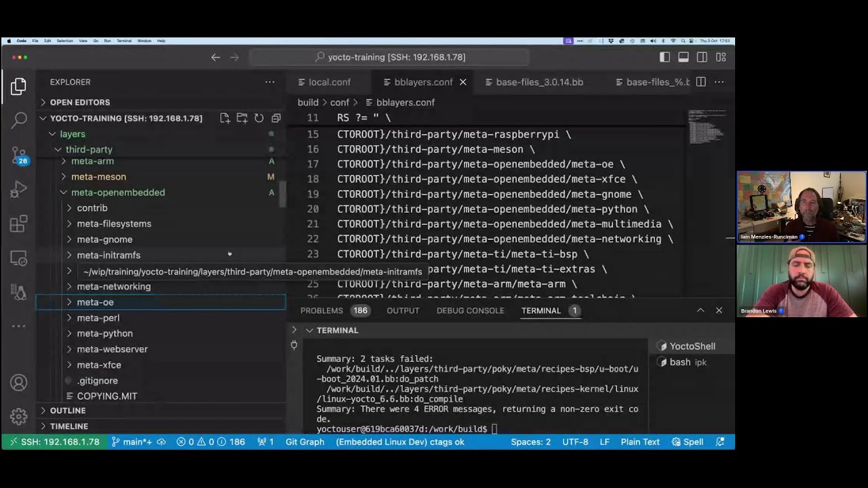Expand the OUTLINE section
868x488 pixels.
tap(68, 411)
